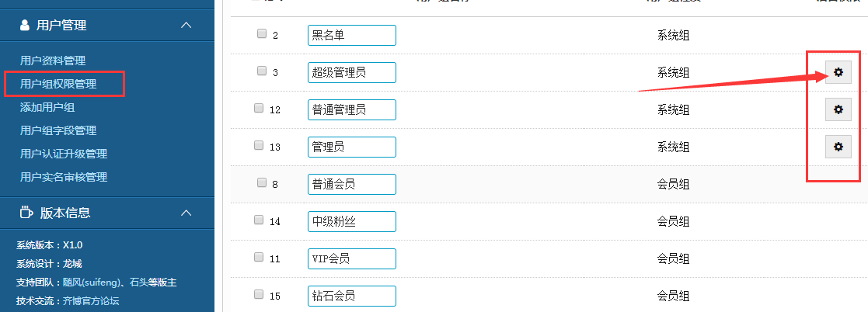Open 用户实名审核管理 link

[x=64, y=177]
